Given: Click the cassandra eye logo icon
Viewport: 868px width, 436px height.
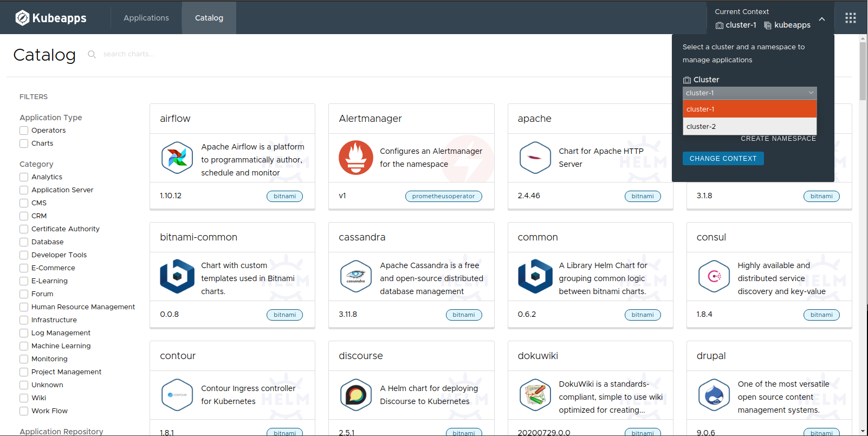Looking at the screenshot, I should (356, 276).
